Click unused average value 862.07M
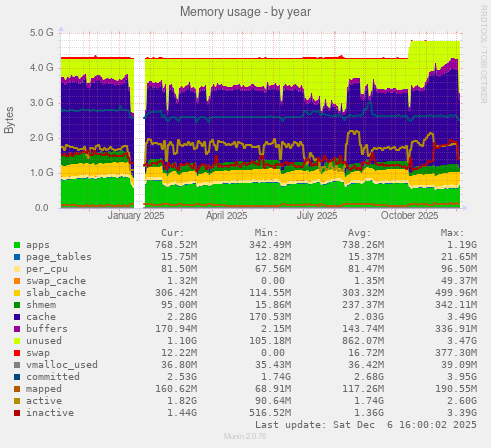Viewport: 491px width, 448px height. [363, 341]
